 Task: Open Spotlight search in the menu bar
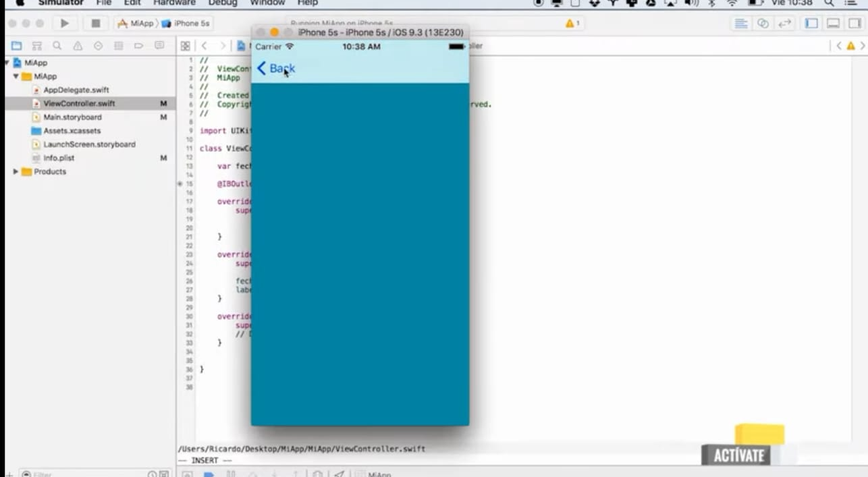tap(829, 3)
